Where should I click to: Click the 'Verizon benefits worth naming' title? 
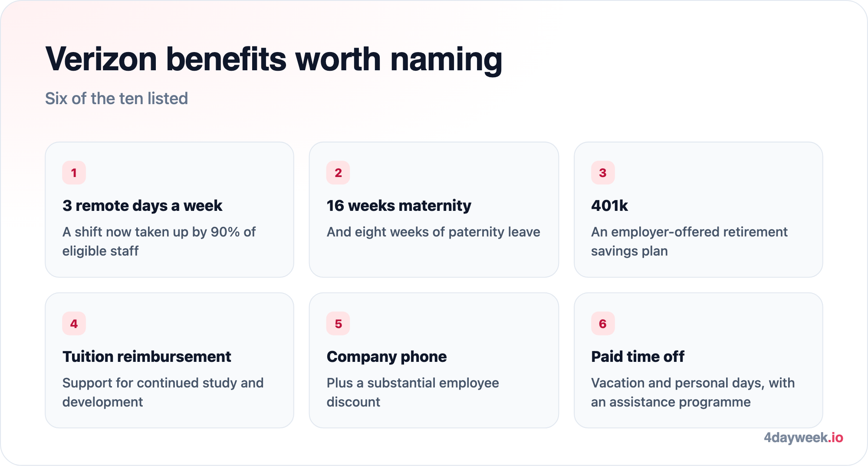tap(274, 59)
